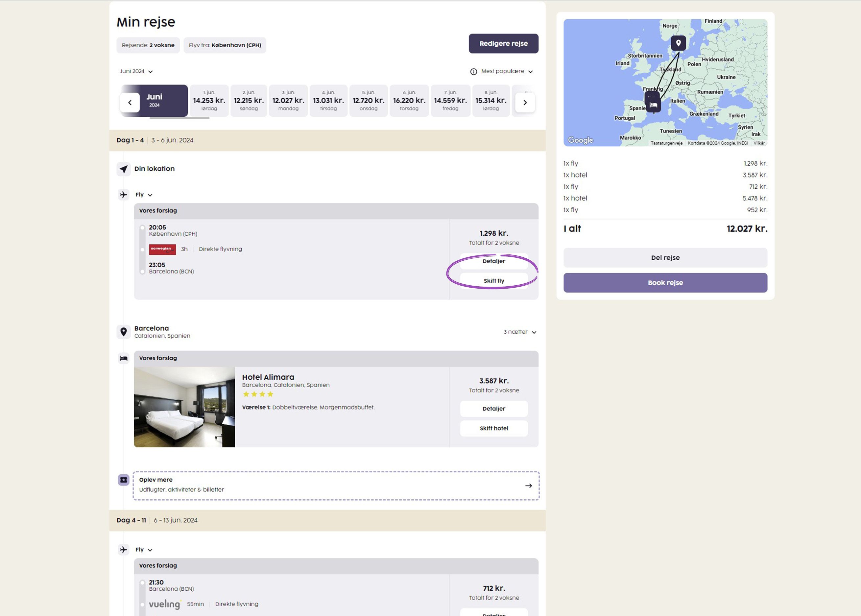Expand the 3 nætter nights dropdown
The height and width of the screenshot is (616, 861).
[x=520, y=332]
